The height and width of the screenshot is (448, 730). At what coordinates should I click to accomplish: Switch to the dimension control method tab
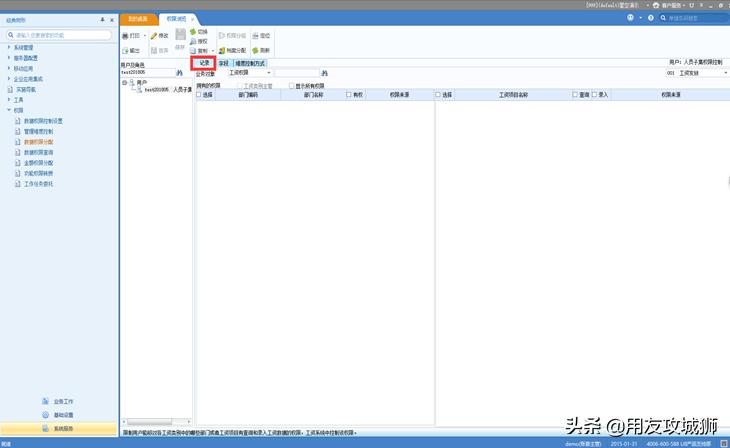pyautogui.click(x=250, y=63)
